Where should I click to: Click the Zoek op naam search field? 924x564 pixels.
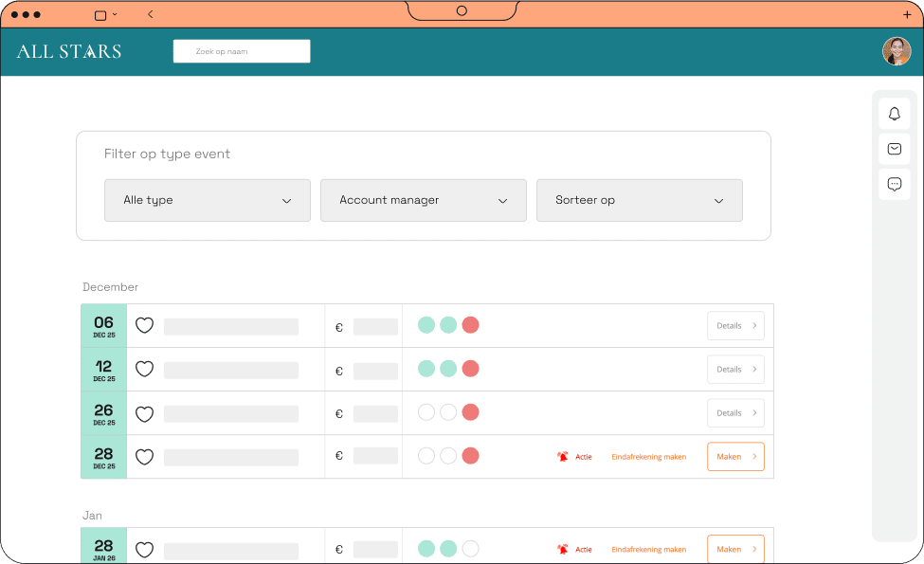pos(241,51)
